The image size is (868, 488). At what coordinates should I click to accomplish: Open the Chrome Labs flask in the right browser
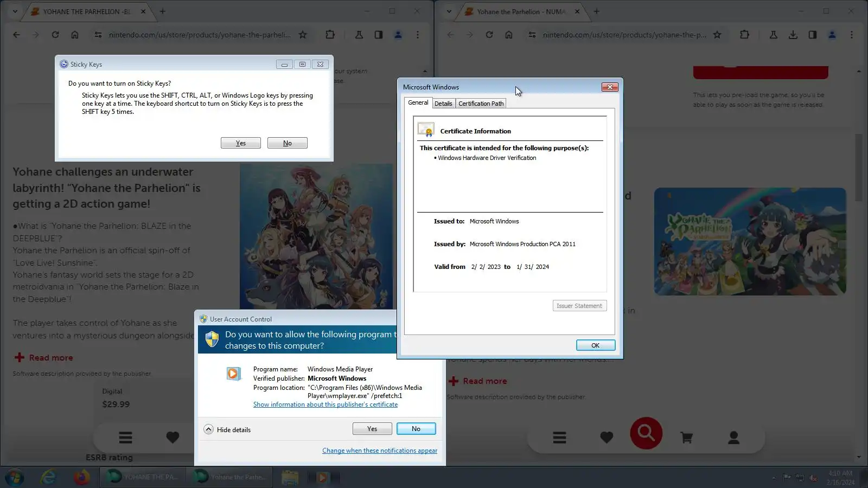click(774, 35)
